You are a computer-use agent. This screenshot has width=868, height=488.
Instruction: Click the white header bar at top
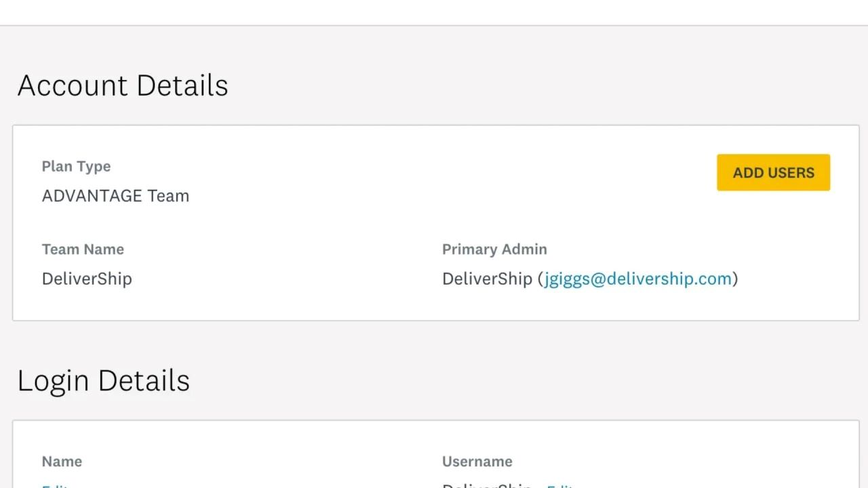[434, 12]
